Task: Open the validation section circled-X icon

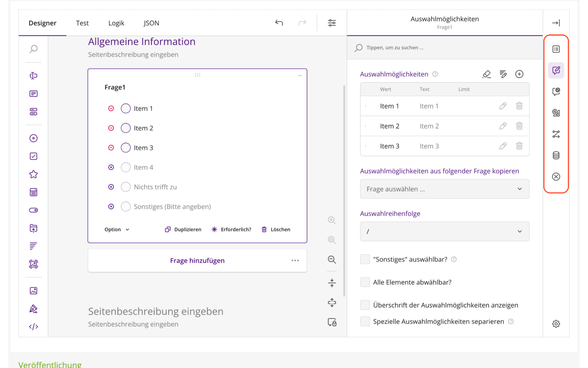Action: pyautogui.click(x=556, y=177)
